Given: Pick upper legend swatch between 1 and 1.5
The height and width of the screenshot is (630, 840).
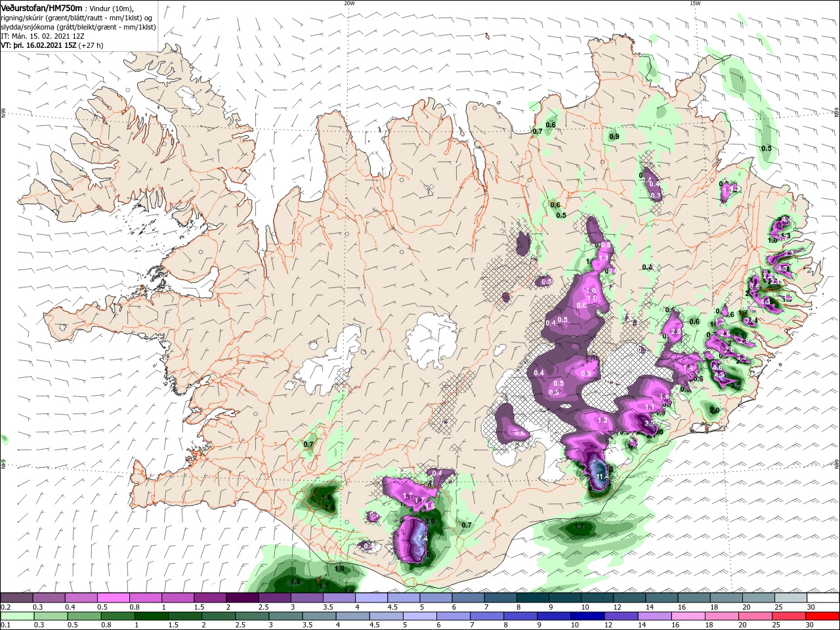Looking at the screenshot, I should (178, 598).
